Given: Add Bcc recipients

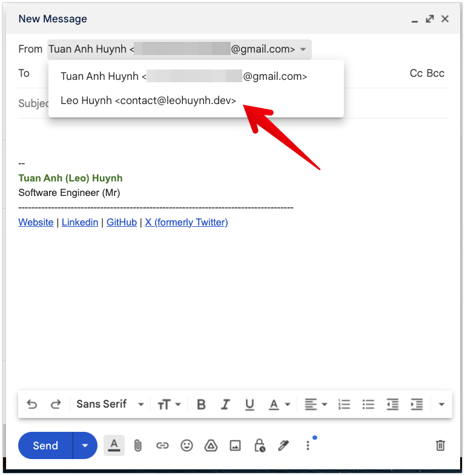Looking at the screenshot, I should pos(435,73).
